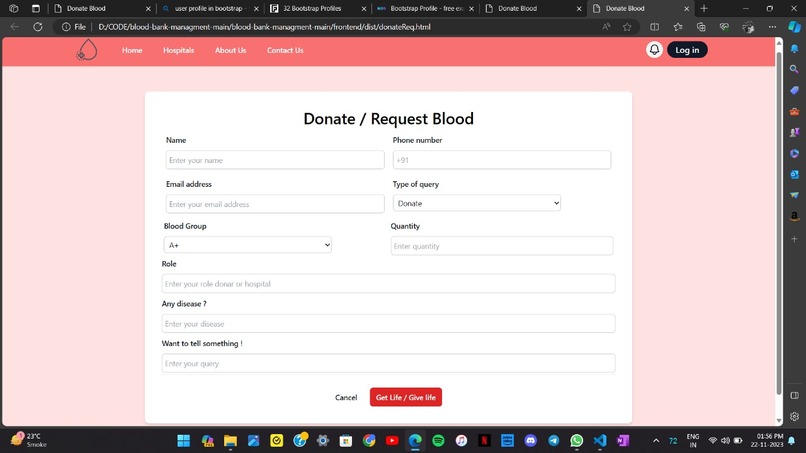Image resolution: width=806 pixels, height=453 pixels.
Task: Open OneNote from taskbar
Action: point(623,441)
